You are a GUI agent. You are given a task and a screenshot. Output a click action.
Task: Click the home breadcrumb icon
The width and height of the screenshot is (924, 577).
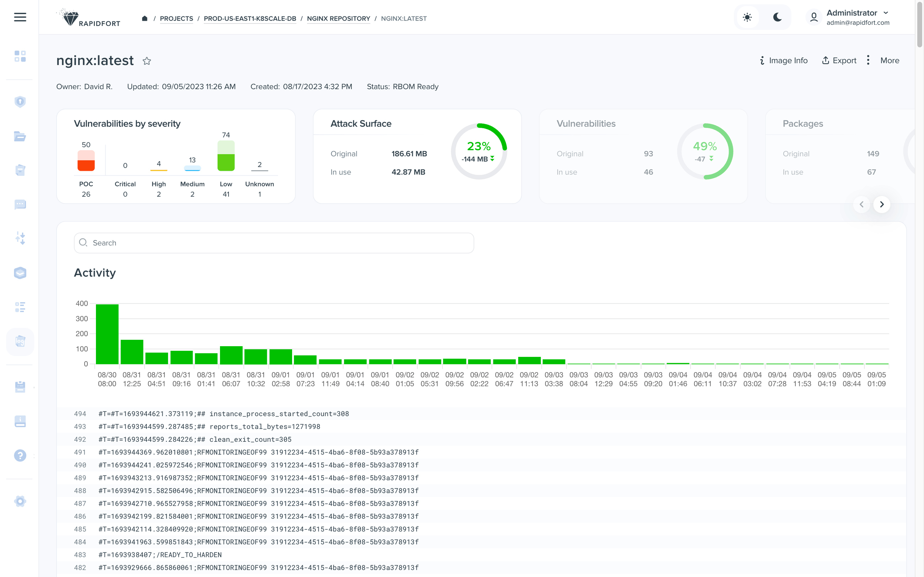[144, 18]
